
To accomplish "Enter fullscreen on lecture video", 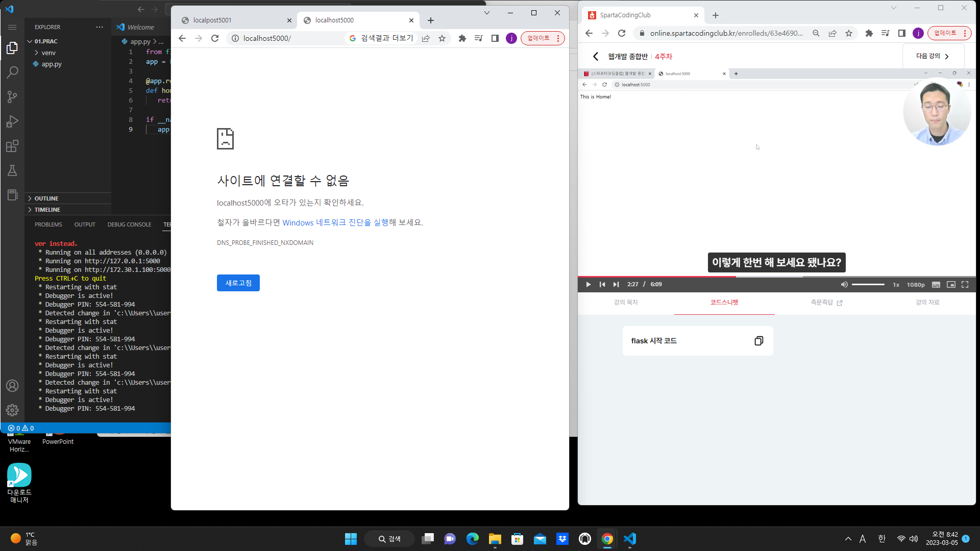I will (x=965, y=285).
